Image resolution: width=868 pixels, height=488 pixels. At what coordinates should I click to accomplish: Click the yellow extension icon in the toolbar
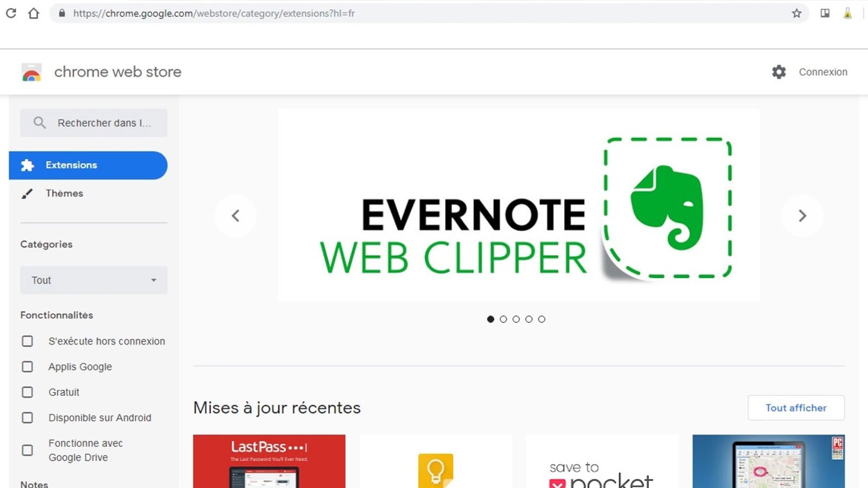pos(846,14)
